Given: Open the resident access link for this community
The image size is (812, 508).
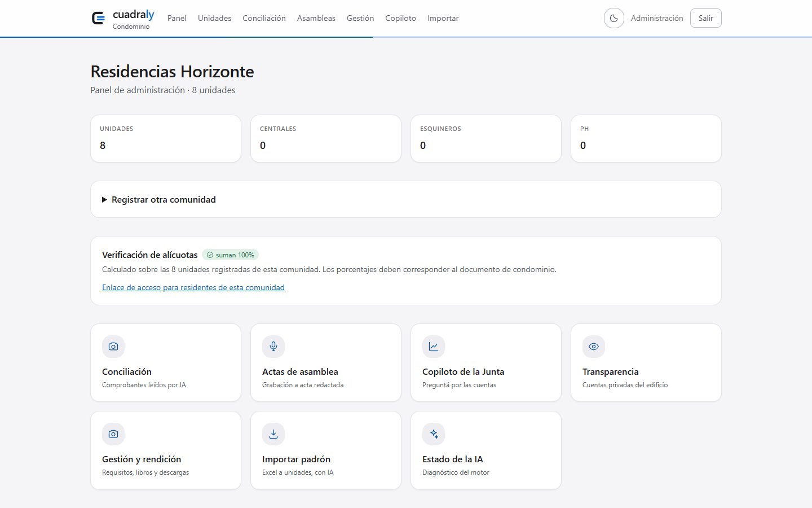Looking at the screenshot, I should click(193, 287).
